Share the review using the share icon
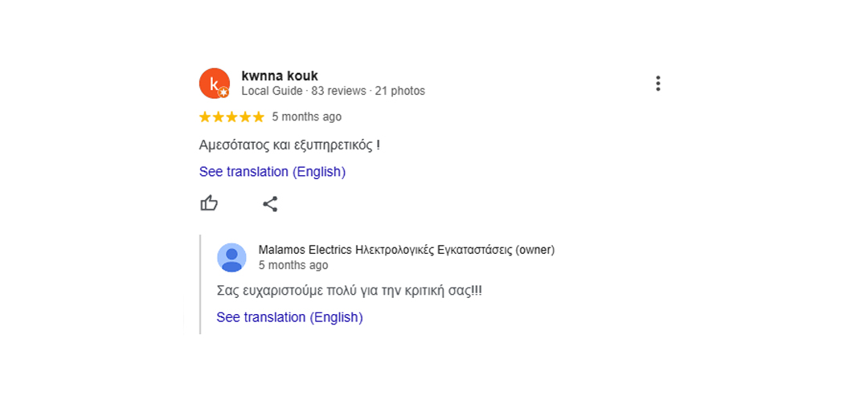 [270, 204]
